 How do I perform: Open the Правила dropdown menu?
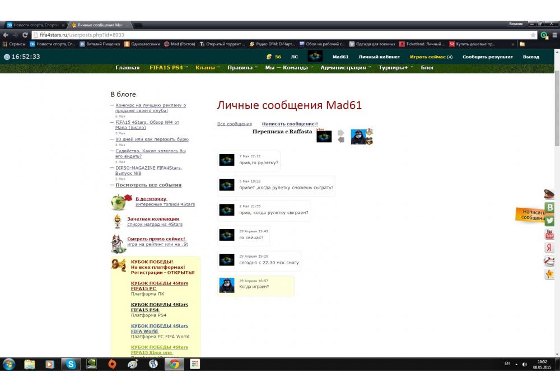point(242,68)
